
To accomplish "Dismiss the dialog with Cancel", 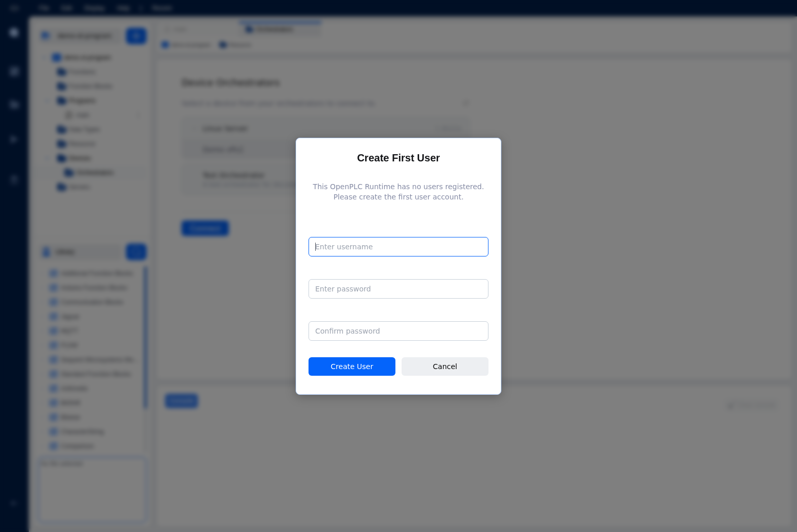I will (x=445, y=366).
